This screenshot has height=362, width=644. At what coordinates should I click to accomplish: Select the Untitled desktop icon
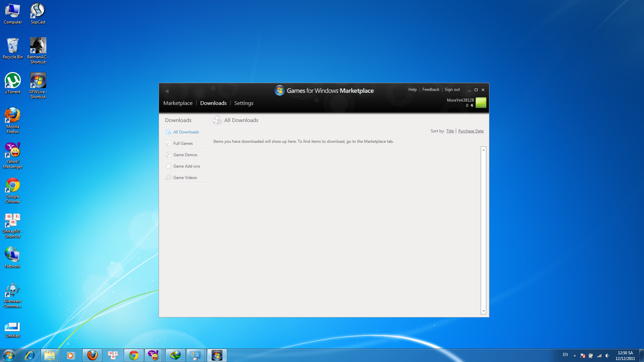pos(13,330)
